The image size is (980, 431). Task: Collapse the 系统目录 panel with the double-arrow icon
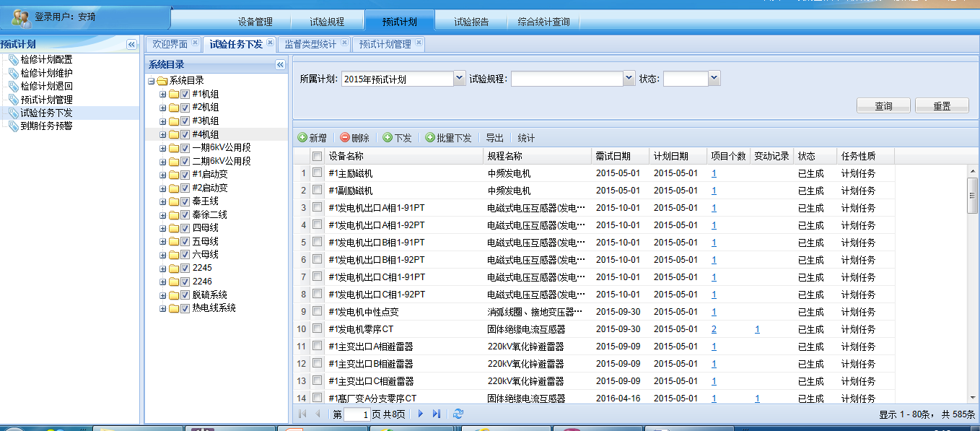pyautogui.click(x=281, y=65)
